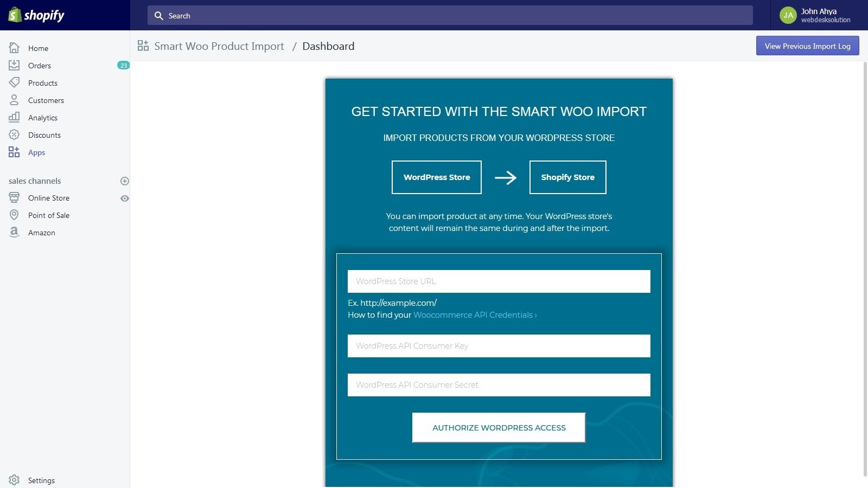Click the Orders inbox icon
The height and width of the screenshot is (488, 868).
pos(14,65)
